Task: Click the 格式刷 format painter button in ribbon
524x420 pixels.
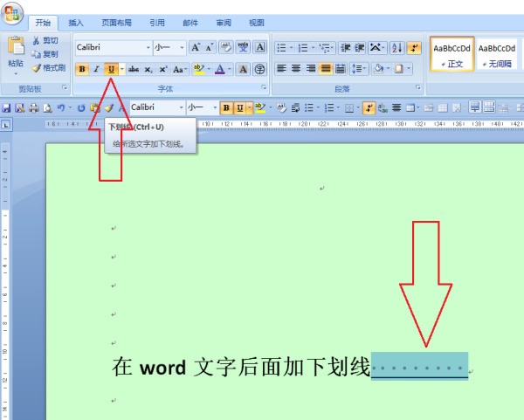Action: click(x=49, y=68)
